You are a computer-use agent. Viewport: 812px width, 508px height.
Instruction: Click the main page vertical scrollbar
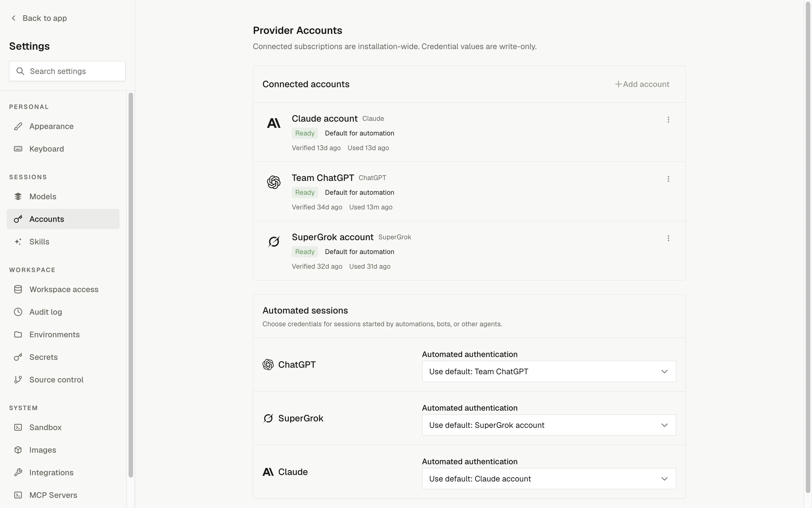[808, 247]
